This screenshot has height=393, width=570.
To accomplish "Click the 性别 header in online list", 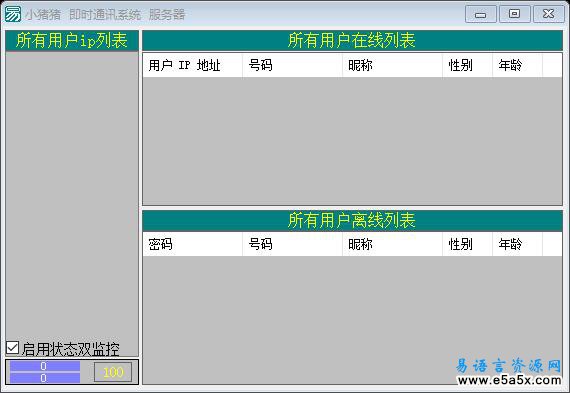I will coord(467,65).
